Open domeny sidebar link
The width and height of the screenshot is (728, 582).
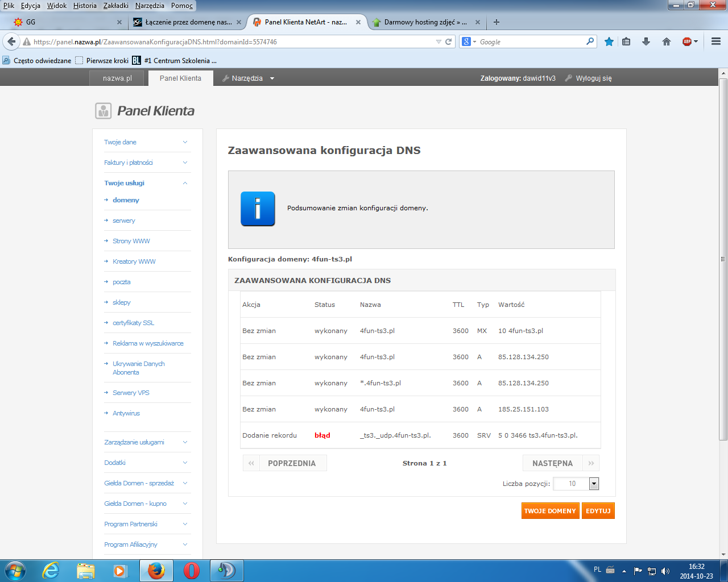126,200
